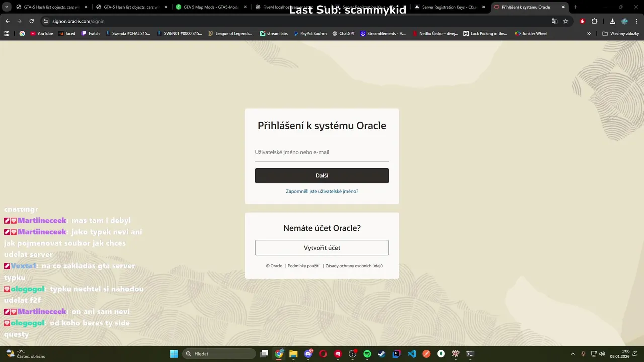Viewport: 644px width, 362px height.
Task: Open the Extensions puzzle icon
Action: [594, 21]
